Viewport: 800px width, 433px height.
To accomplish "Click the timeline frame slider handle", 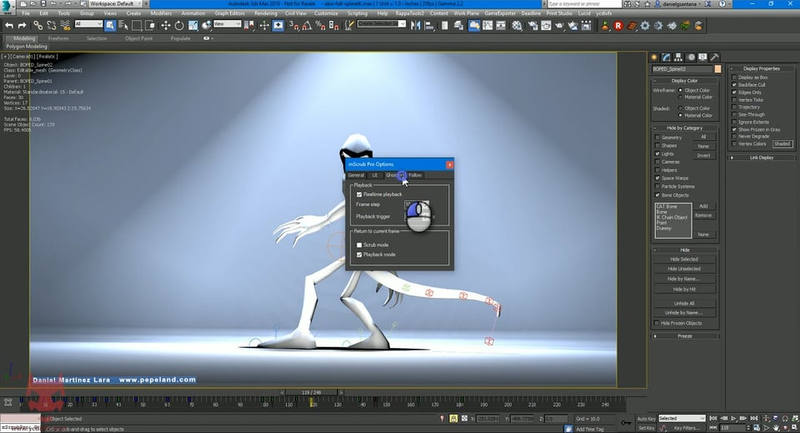I will pyautogui.click(x=313, y=394).
